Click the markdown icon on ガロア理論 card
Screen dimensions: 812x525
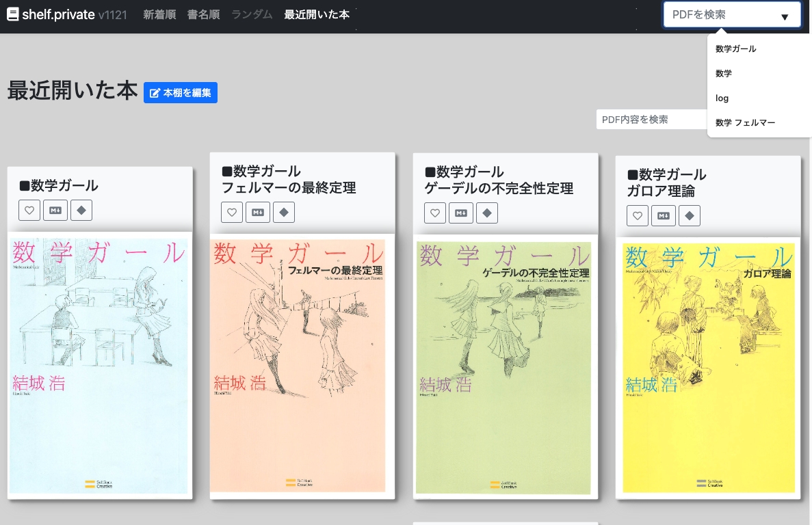pos(664,216)
